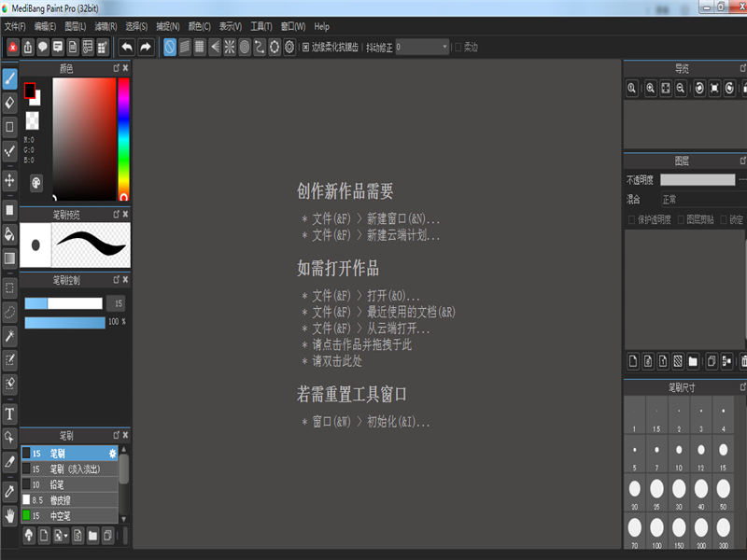Click the Undo arrow
Image resolution: width=747 pixels, height=560 pixels.
(x=127, y=48)
